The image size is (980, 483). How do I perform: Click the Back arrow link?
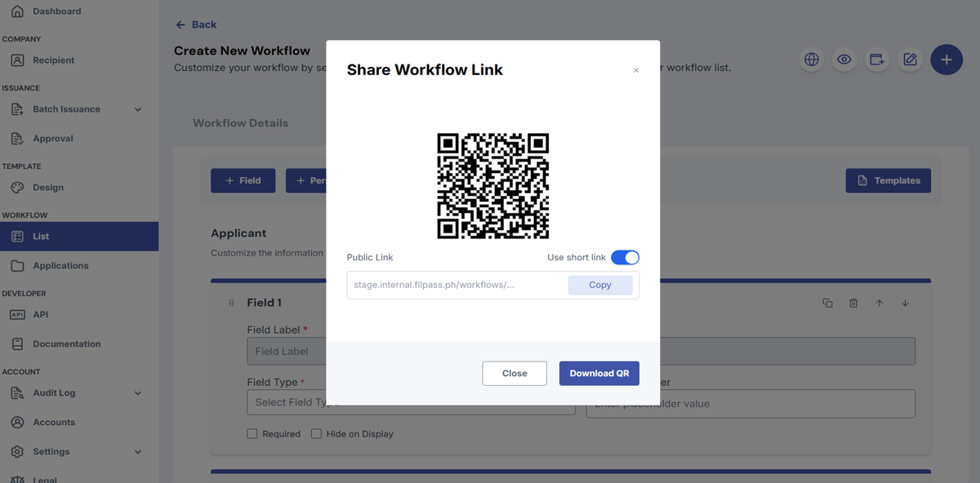pyautogui.click(x=197, y=24)
